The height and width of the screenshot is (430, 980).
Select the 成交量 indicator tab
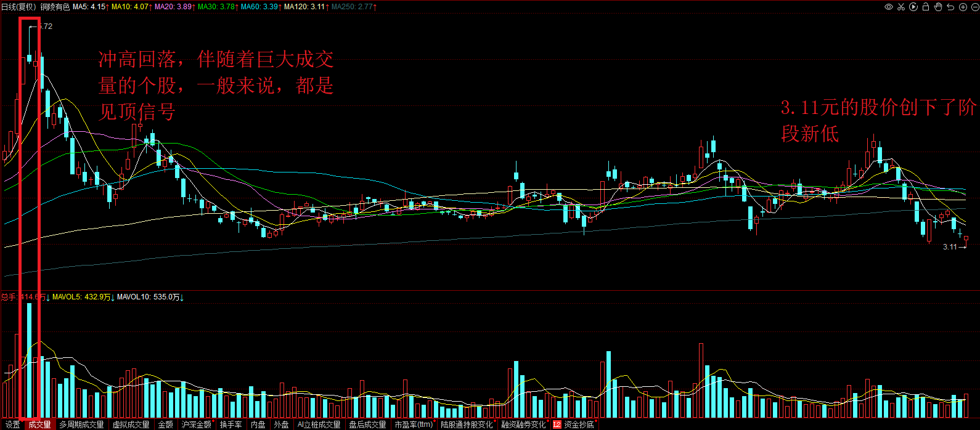[39, 424]
